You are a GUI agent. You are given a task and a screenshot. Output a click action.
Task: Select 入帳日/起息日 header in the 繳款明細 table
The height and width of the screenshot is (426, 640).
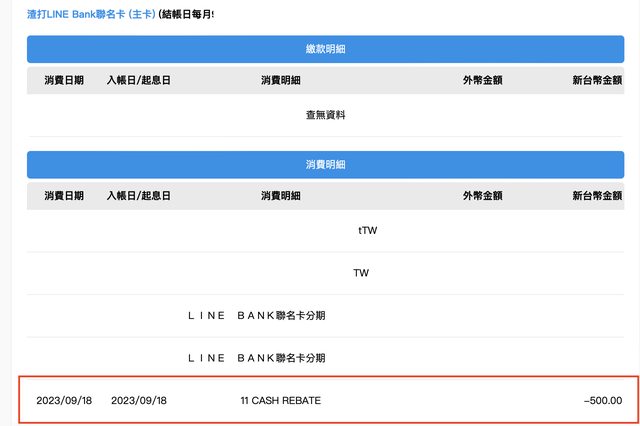click(138, 80)
